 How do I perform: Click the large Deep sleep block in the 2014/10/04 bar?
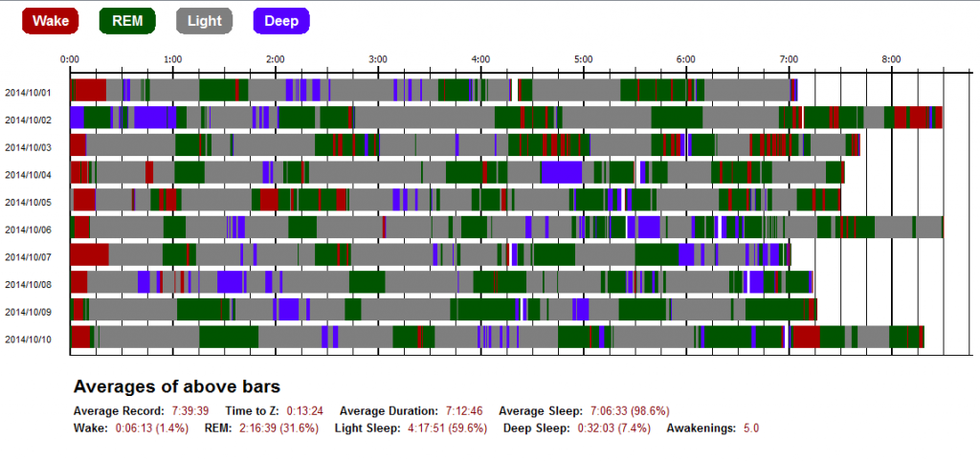(562, 173)
